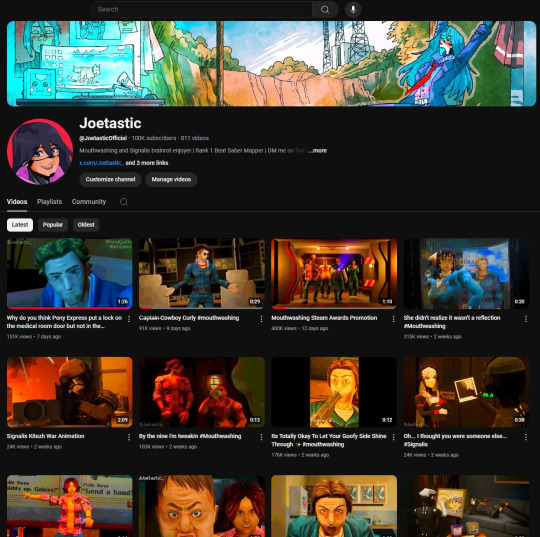
Task: Open Goofy Side Shine Through thumbnail
Action: (x=334, y=392)
